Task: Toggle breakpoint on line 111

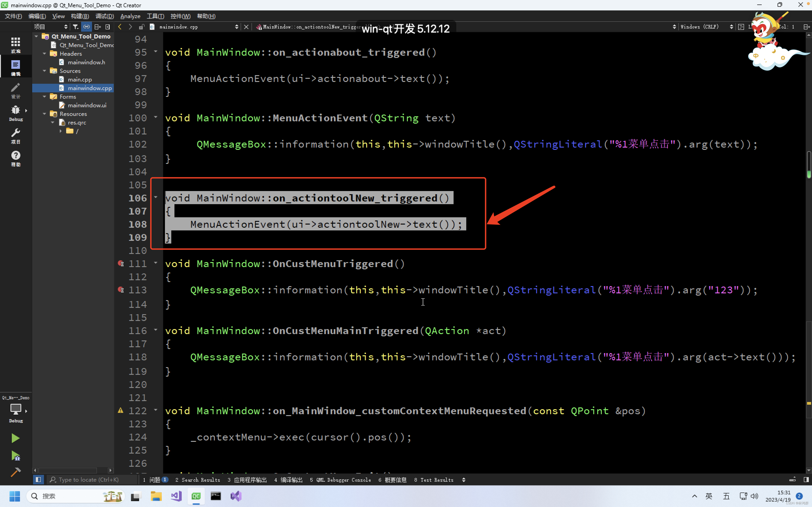Action: [121, 263]
